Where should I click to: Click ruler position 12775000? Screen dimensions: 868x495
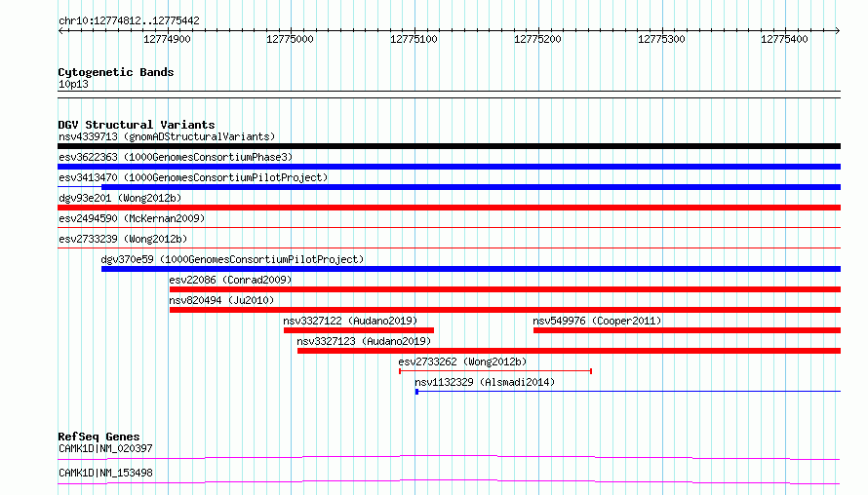click(290, 39)
